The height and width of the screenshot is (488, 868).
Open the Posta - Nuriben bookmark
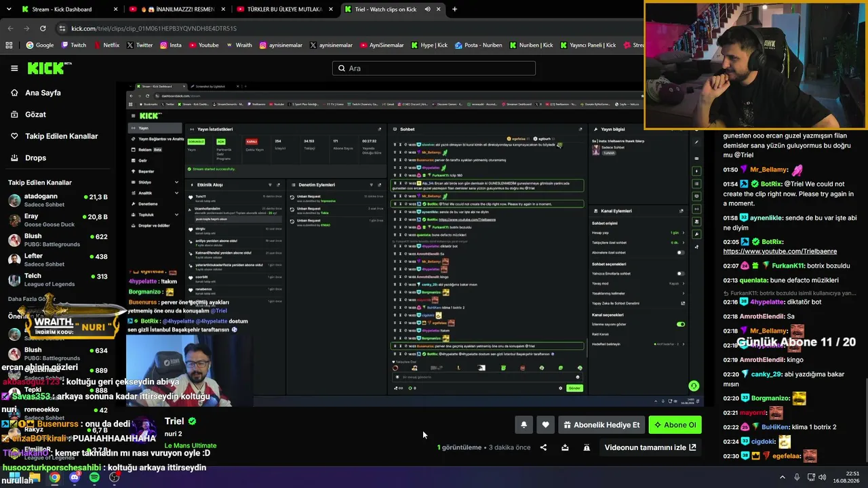pos(478,45)
